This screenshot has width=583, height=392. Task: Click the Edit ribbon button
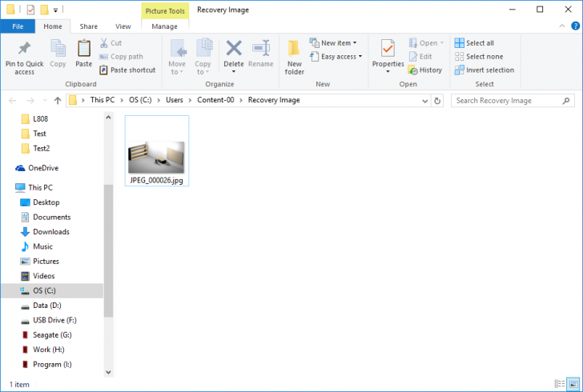[x=420, y=57]
